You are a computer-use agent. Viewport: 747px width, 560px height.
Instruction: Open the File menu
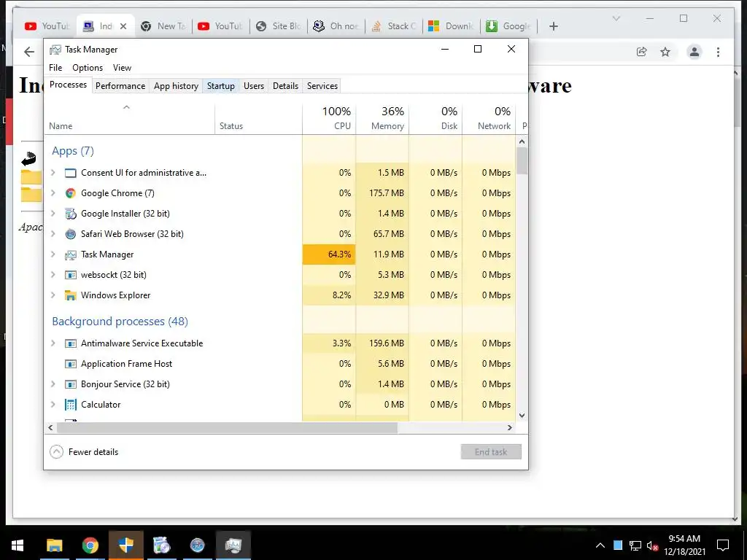pyautogui.click(x=55, y=68)
